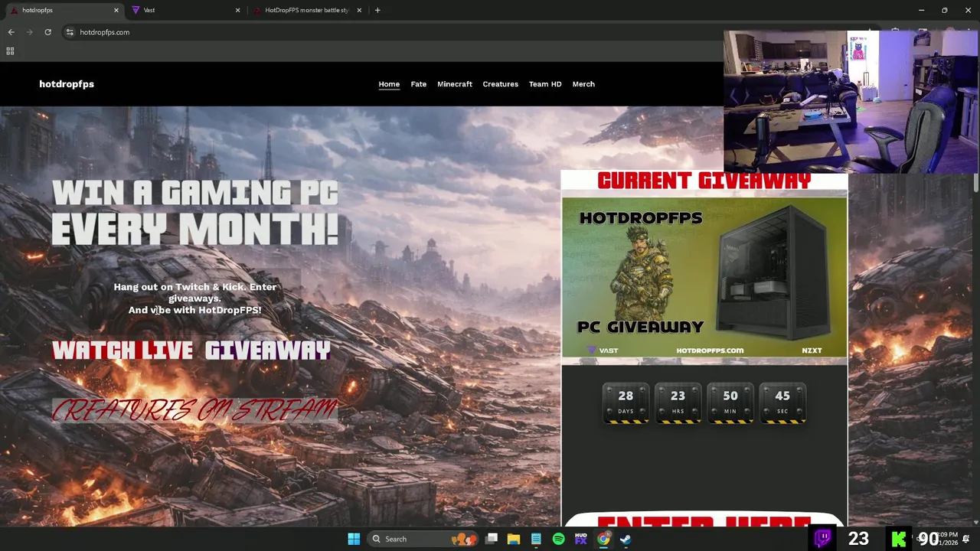Go back using browser back arrow
The width and height of the screenshot is (980, 551).
11,32
